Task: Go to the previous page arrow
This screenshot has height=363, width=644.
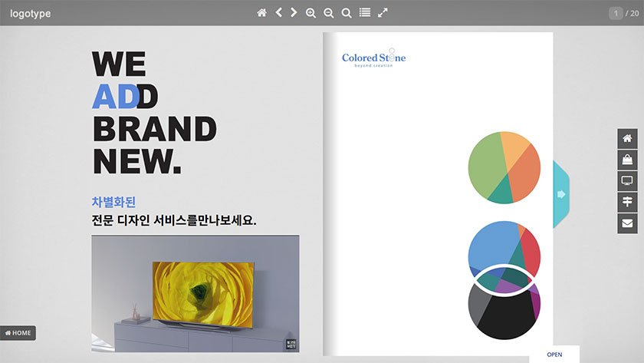Action: coord(279,12)
